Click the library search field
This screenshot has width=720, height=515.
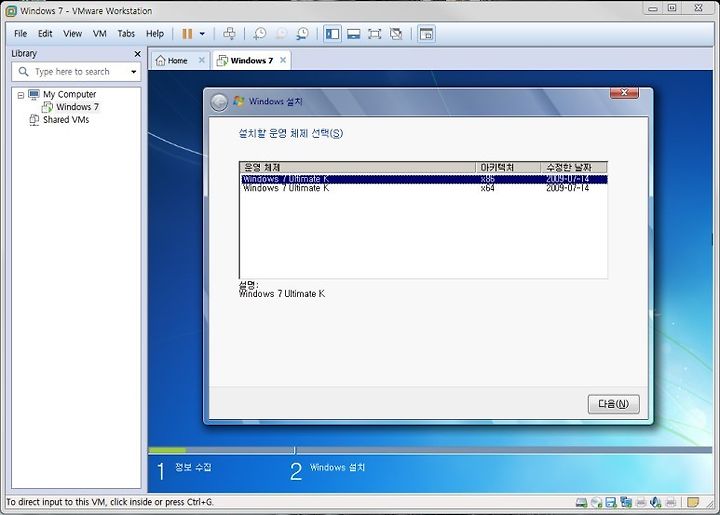[x=76, y=72]
